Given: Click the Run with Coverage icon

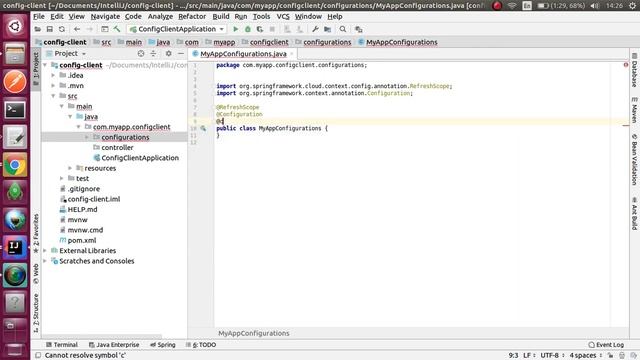Looking at the screenshot, I should [x=260, y=29].
